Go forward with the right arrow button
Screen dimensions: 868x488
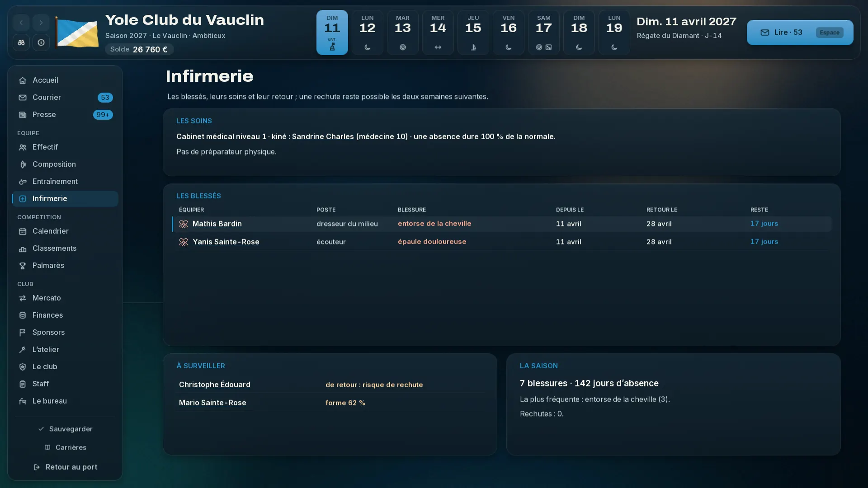click(x=41, y=23)
